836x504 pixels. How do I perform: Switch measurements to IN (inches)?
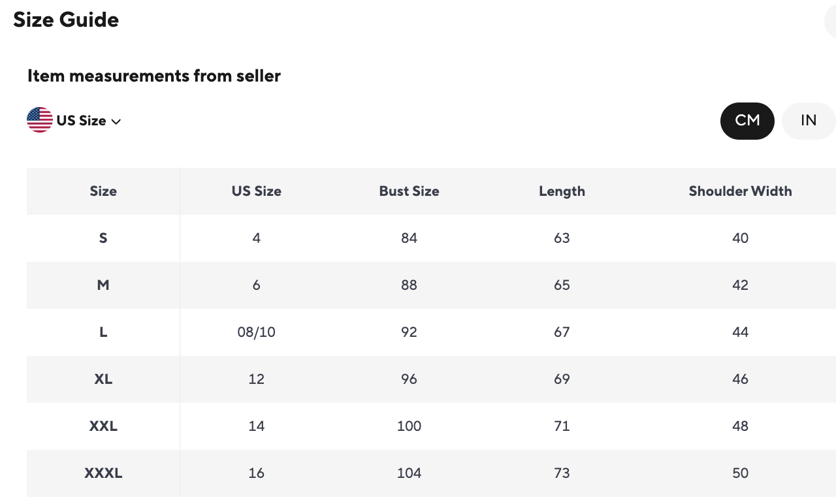[808, 121]
